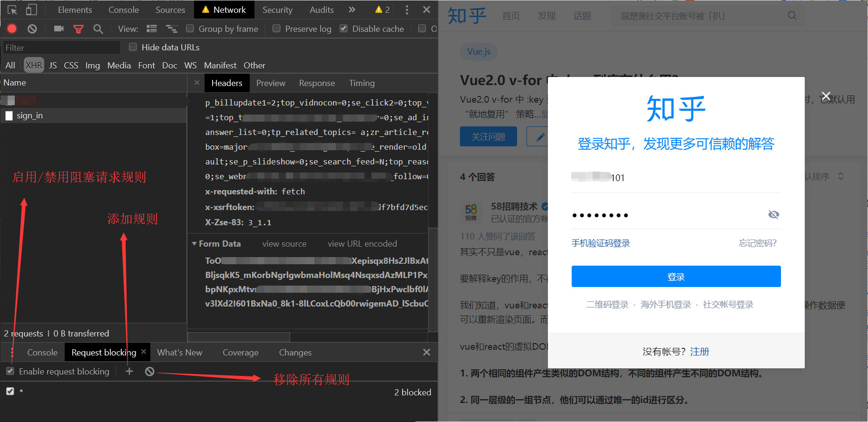Filter requests by WS type
Screen dimensions: 868x422
pos(190,65)
